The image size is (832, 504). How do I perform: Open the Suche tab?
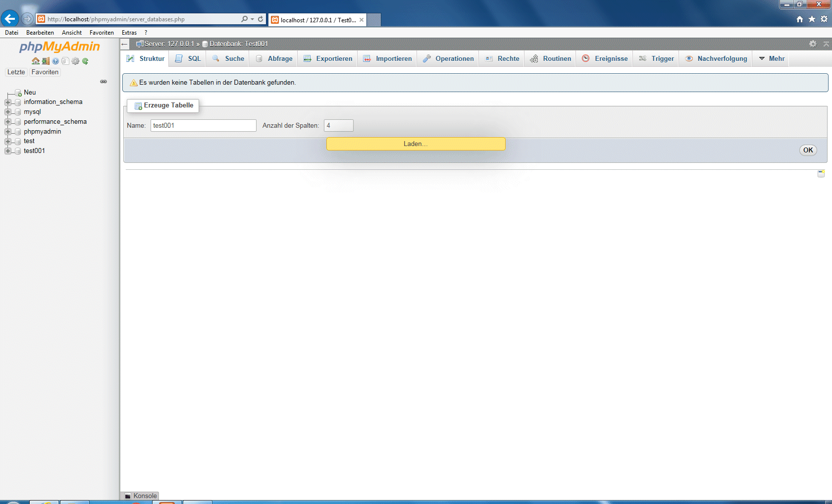228,58
